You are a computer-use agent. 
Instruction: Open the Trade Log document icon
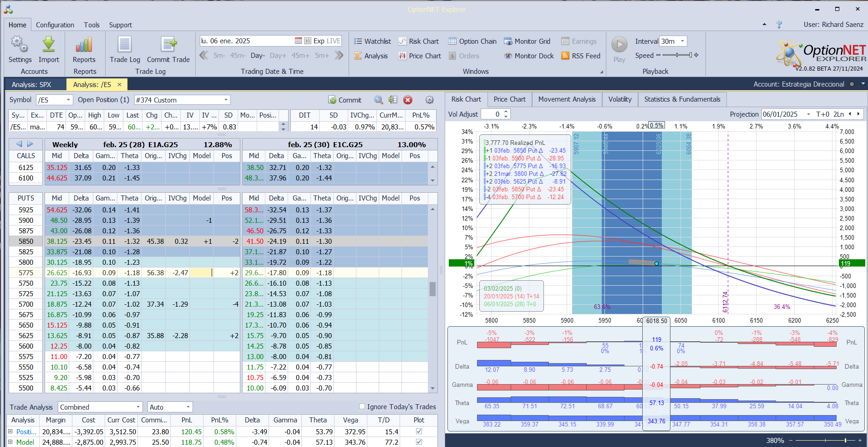coord(125,45)
